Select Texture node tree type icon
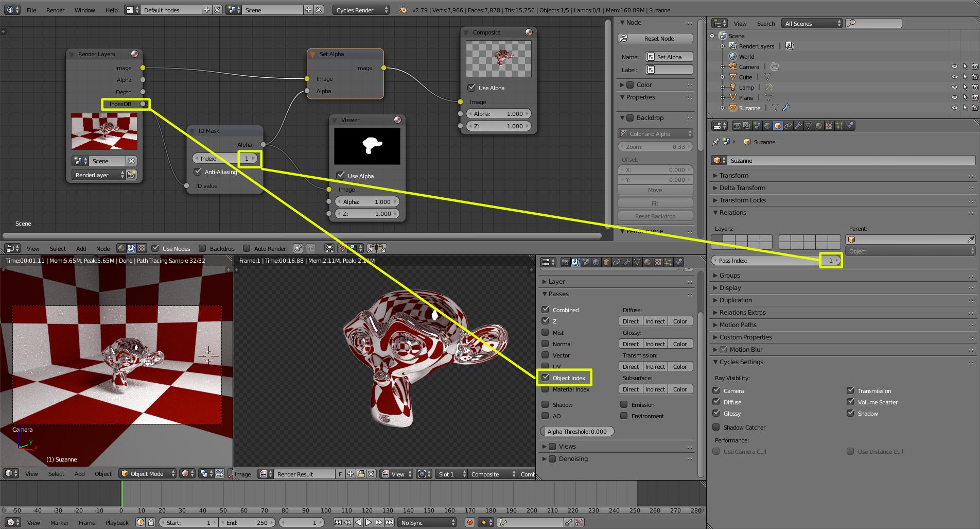 (142, 248)
